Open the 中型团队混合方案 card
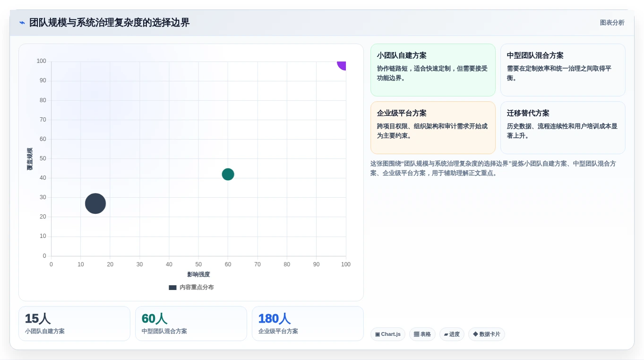This screenshot has width=644, height=360. point(563,70)
